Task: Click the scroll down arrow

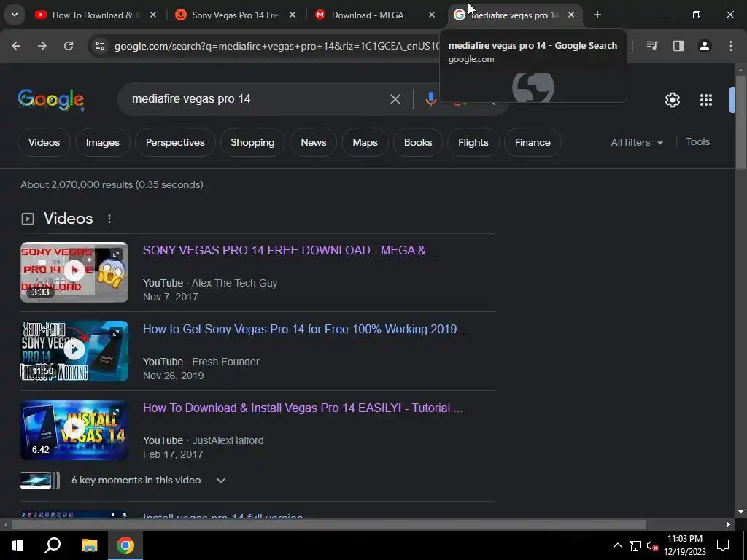Action: click(x=740, y=512)
